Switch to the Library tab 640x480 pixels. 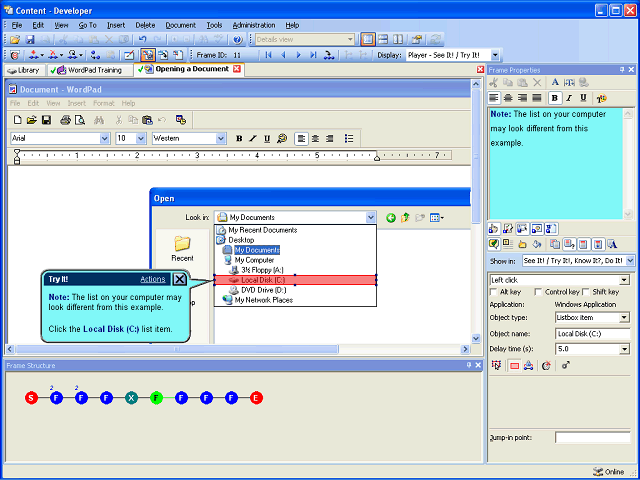click(x=24, y=70)
